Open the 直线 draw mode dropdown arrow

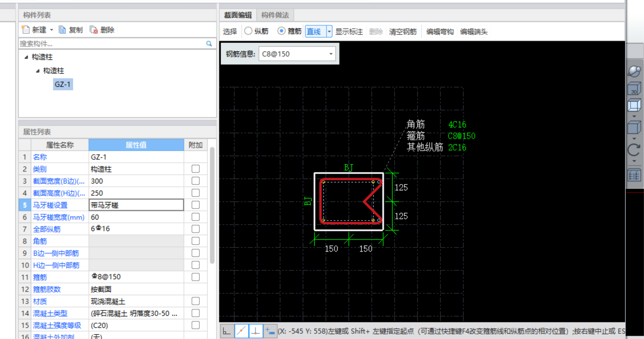tap(329, 31)
